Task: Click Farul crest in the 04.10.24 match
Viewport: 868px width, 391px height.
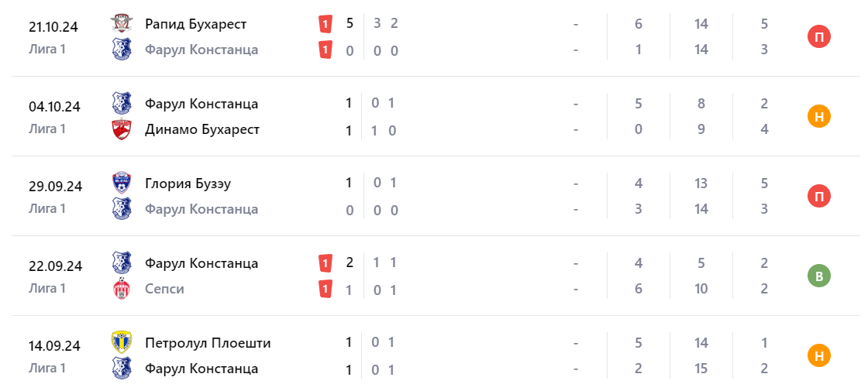Action: (121, 104)
